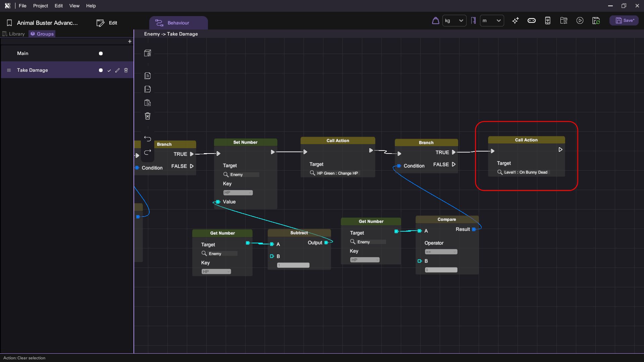Click the paste clipboard icon in canvas toolbar
644x362 pixels.
click(148, 103)
